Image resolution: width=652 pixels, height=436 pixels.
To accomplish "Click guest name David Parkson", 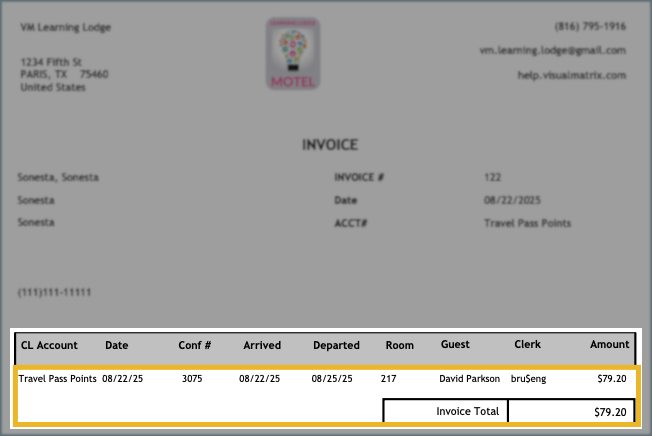I will tap(469, 379).
